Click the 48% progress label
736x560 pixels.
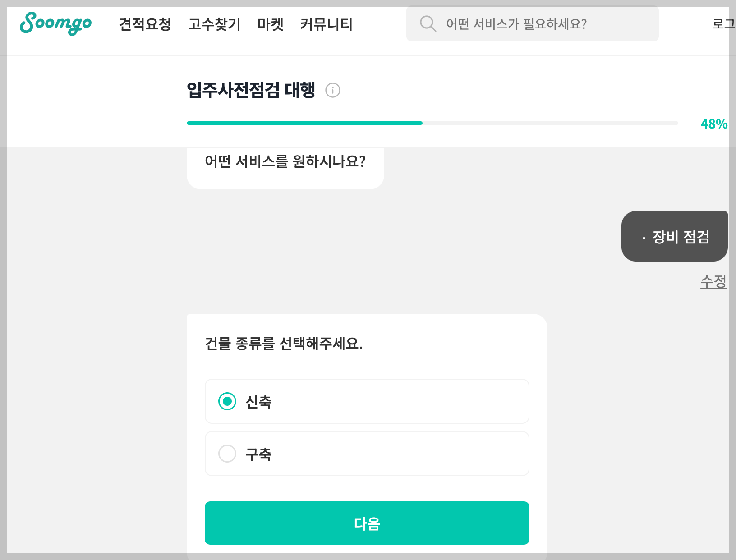coord(714,123)
